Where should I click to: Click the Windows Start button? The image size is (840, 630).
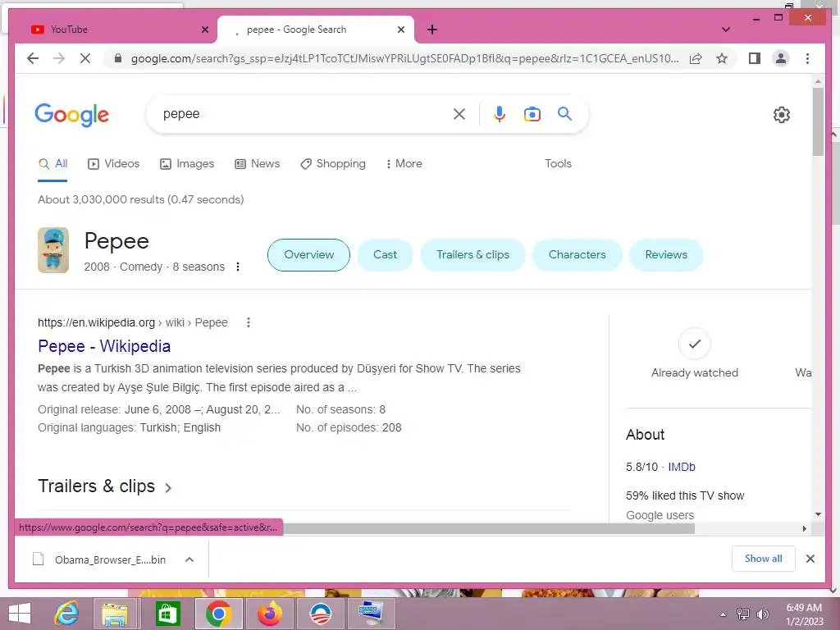point(20,614)
